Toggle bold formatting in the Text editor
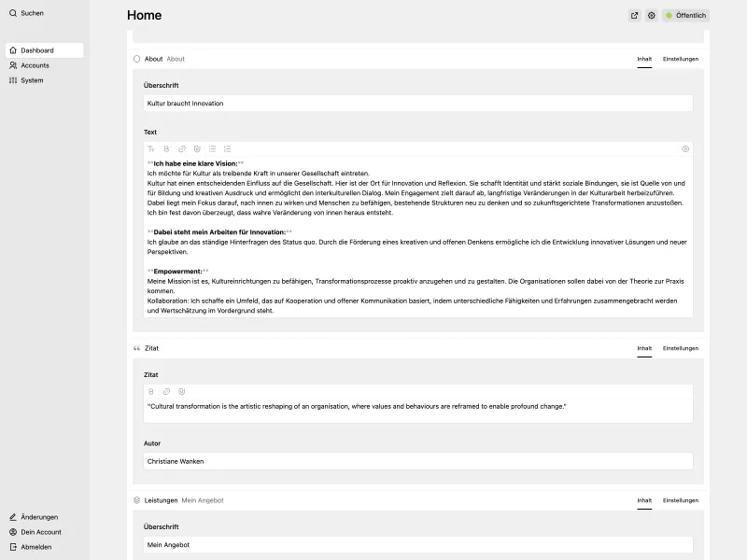747x560 pixels. 166,148
